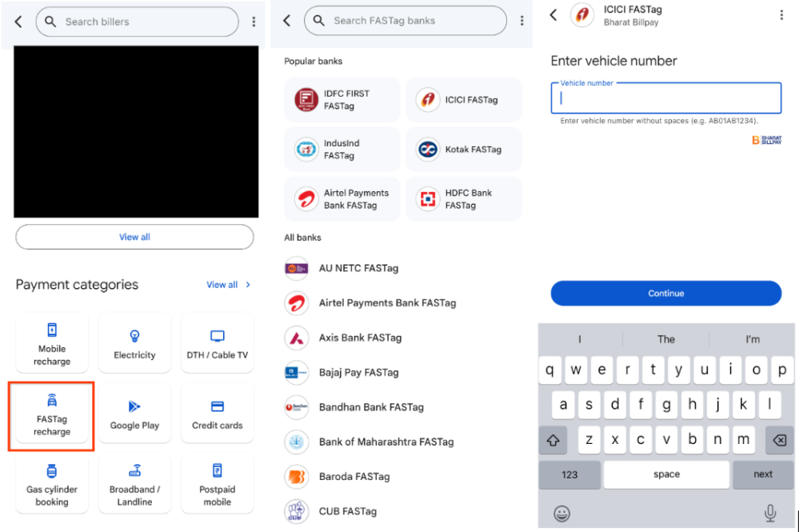Click the Search FASTag banks field
Screen dimensions: 799x532
coord(405,20)
